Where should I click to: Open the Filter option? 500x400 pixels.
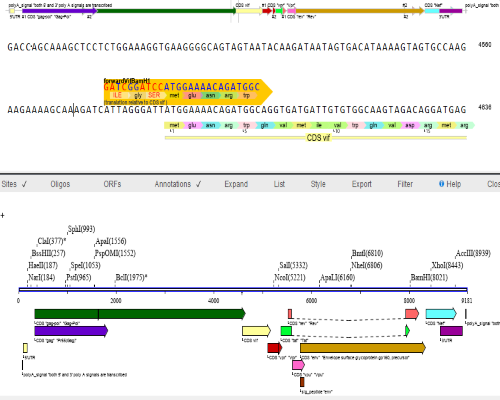405,184
